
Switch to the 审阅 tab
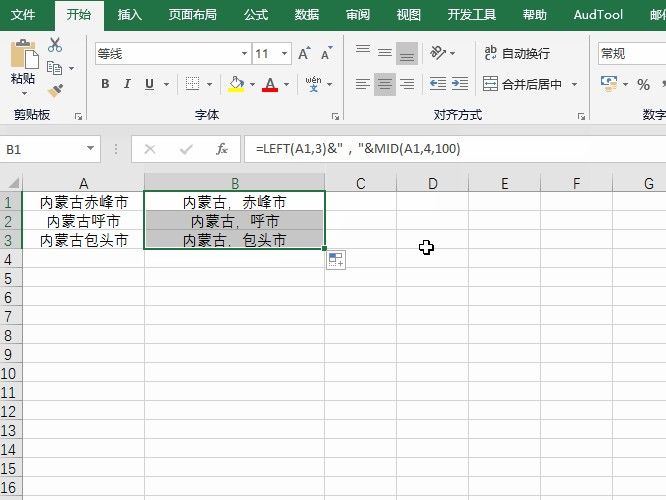point(358,15)
